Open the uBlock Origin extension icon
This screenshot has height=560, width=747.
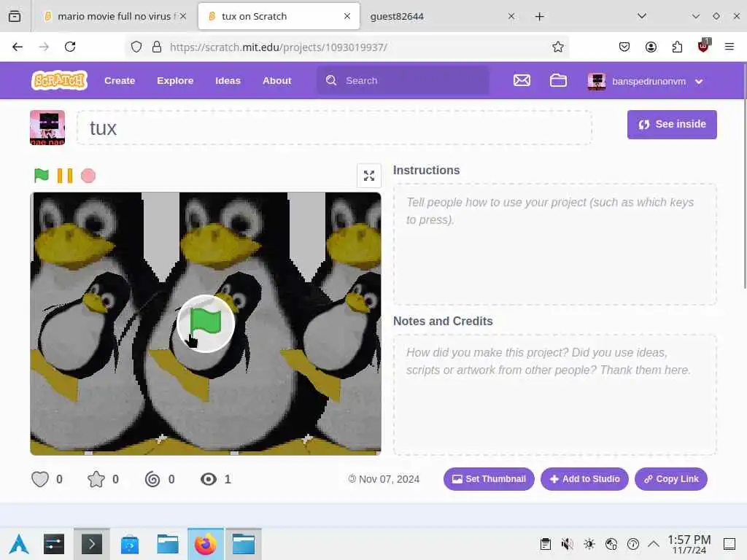point(704,46)
